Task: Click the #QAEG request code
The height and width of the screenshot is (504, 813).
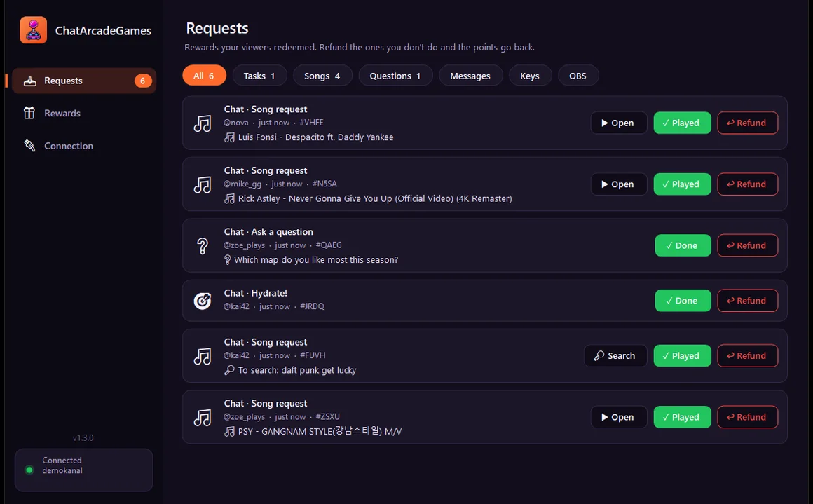Action: [329, 245]
